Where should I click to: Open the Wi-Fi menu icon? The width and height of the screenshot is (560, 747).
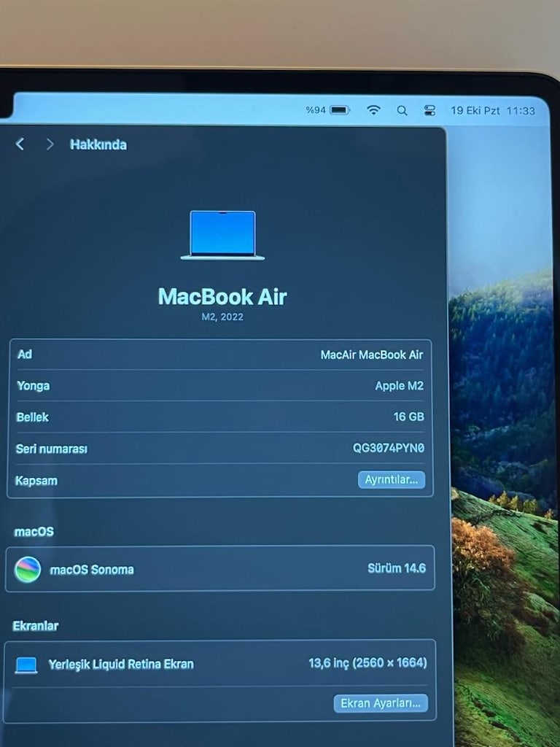click(x=374, y=110)
